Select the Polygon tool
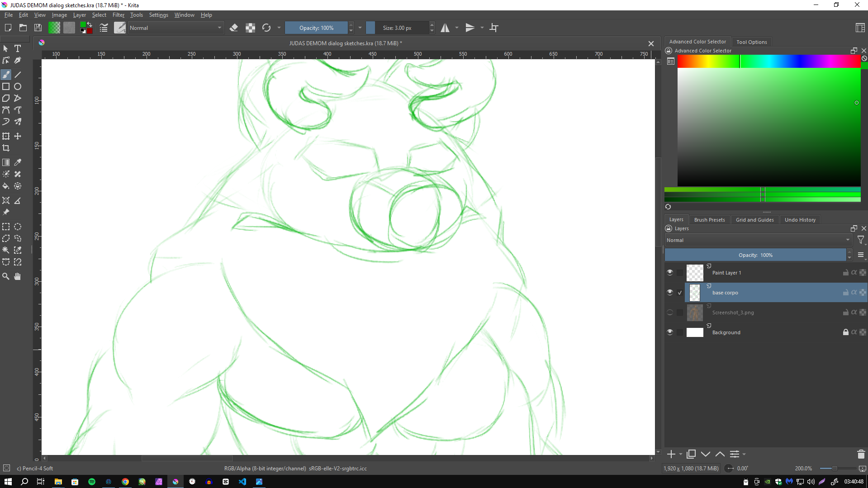The image size is (868, 488). point(6,98)
